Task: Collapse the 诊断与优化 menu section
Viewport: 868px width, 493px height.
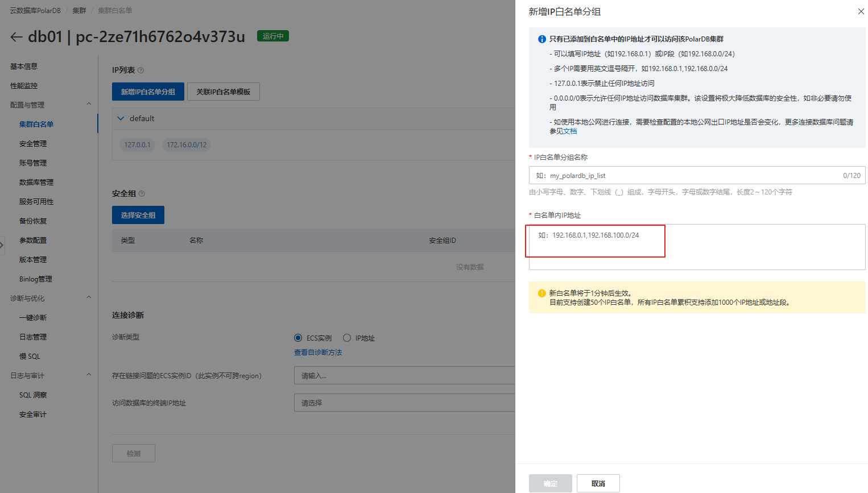Action: pyautogui.click(x=89, y=297)
